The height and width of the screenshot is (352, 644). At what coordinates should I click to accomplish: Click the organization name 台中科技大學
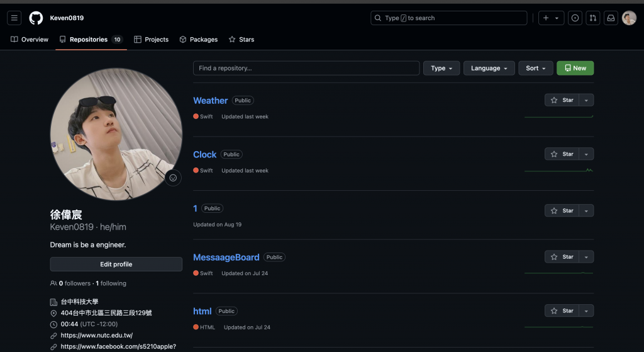coord(79,302)
